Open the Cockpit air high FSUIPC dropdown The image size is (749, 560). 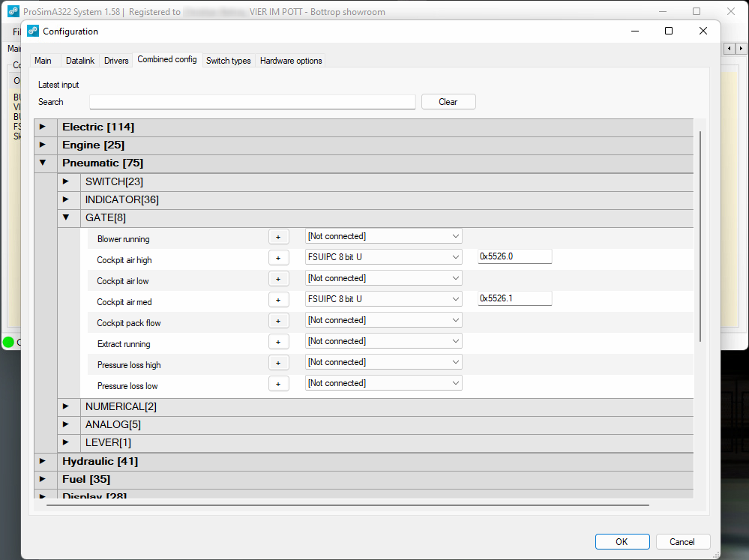[383, 257]
